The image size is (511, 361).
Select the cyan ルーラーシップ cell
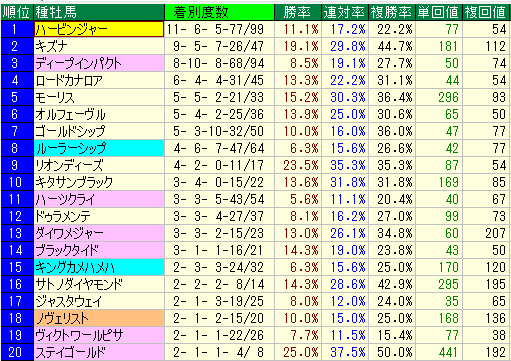(x=99, y=148)
